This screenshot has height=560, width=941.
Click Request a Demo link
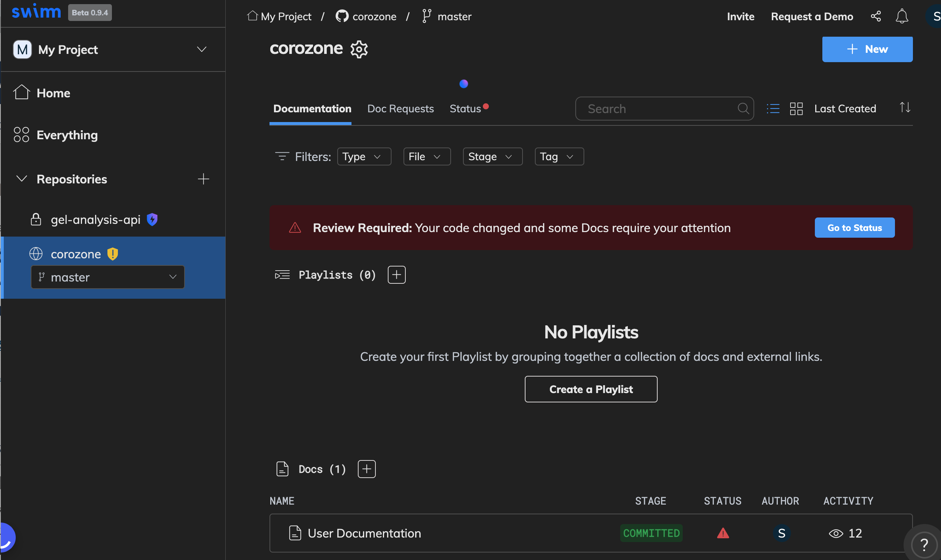pyautogui.click(x=811, y=16)
